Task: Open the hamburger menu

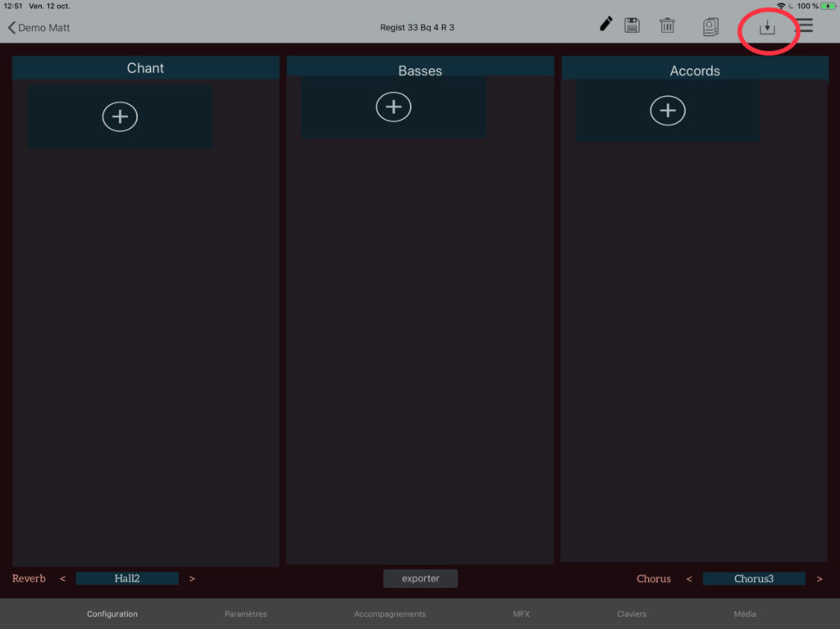Action: [x=806, y=25]
